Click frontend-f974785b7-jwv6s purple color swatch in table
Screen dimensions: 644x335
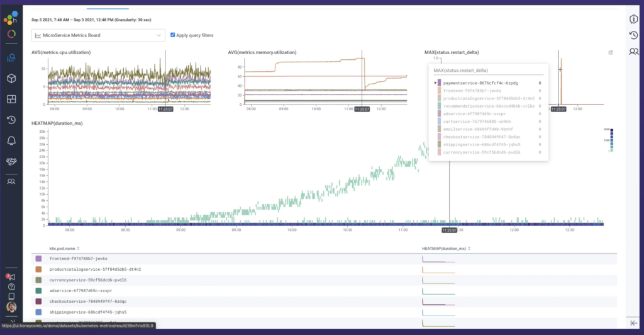[38, 259]
